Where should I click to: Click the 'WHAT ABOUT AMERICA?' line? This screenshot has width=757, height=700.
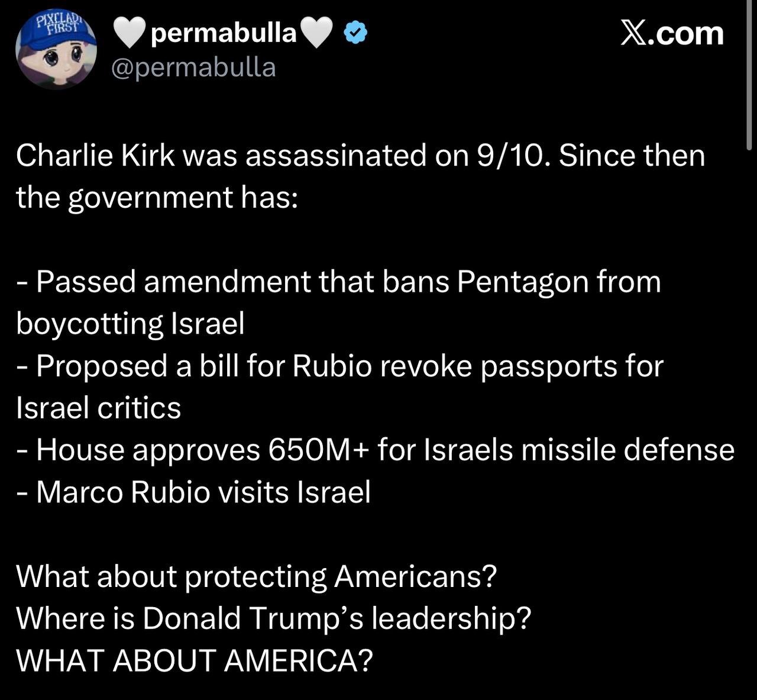[x=195, y=660]
